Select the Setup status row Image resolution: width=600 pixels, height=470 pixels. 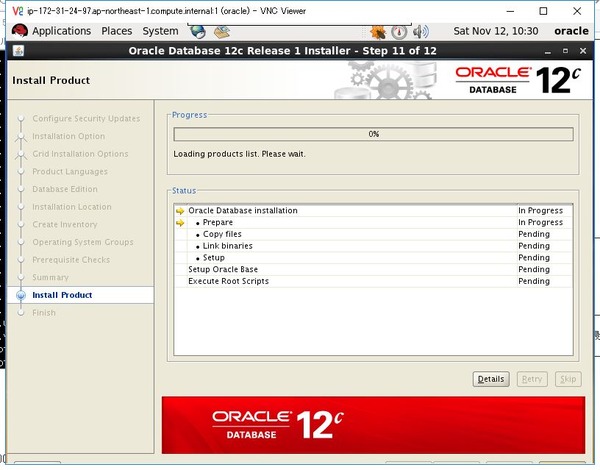point(373,258)
